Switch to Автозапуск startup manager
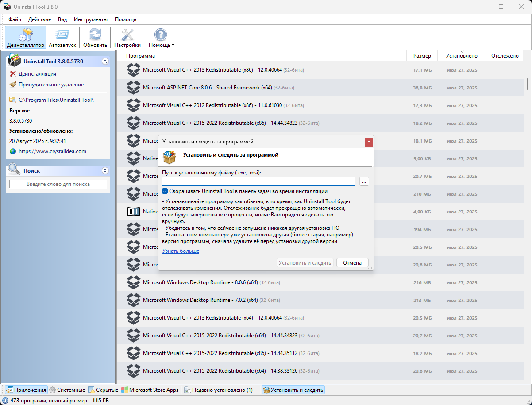 click(x=62, y=38)
